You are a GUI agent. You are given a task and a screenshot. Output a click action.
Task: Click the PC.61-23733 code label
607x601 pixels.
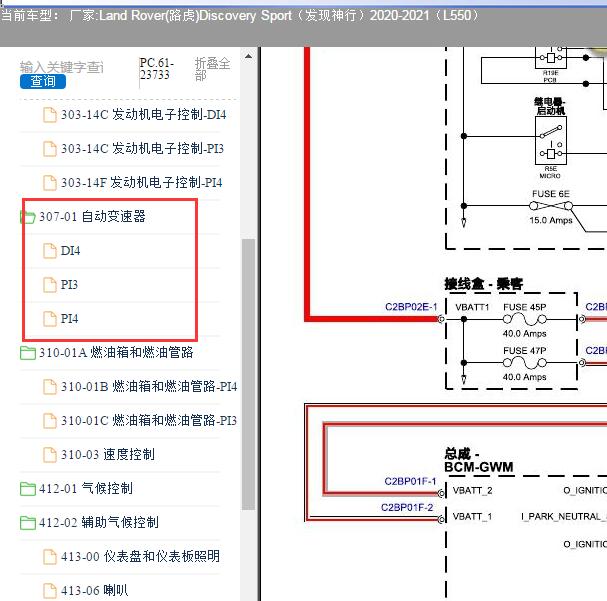click(156, 68)
